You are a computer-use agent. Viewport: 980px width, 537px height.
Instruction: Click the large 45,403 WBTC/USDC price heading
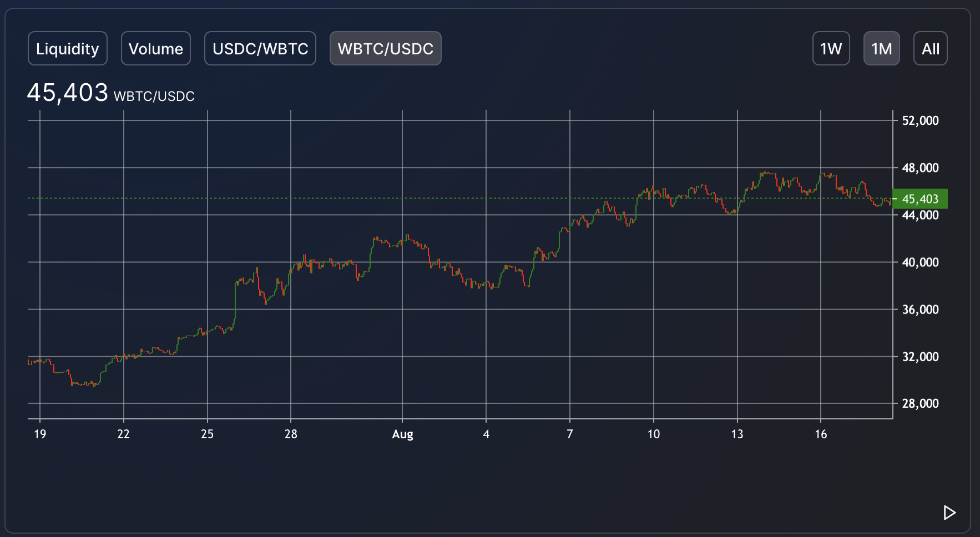(x=110, y=93)
